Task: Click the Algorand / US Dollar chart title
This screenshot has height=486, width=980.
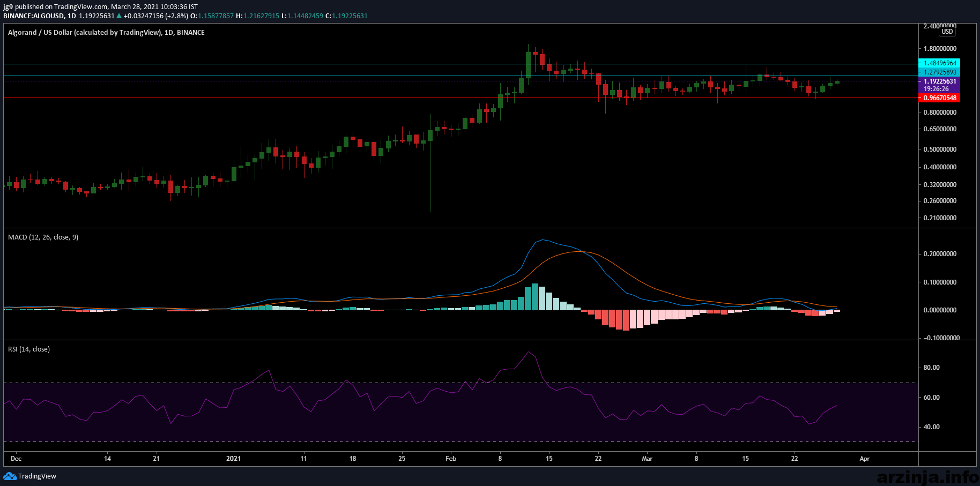Action: click(106, 32)
